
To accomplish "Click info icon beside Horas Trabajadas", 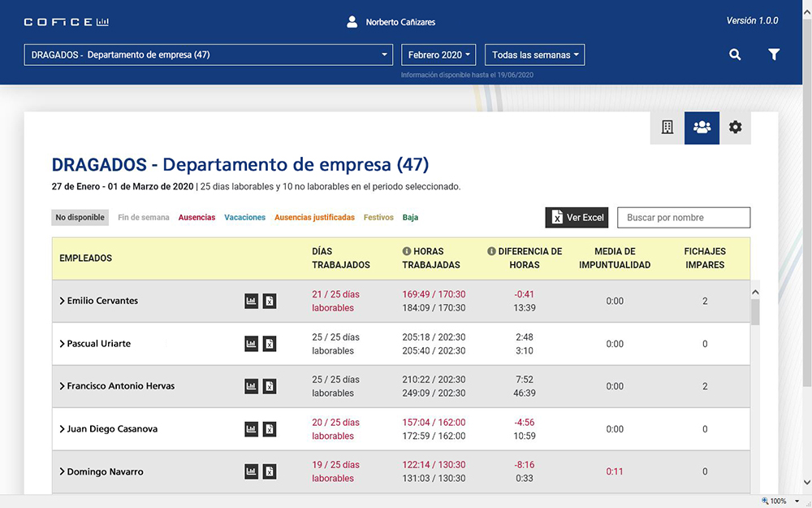I will [407, 251].
